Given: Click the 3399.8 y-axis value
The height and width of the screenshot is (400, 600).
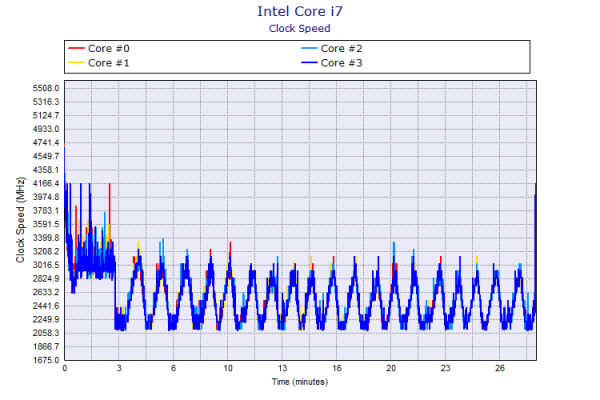Looking at the screenshot, I should click(x=46, y=238).
